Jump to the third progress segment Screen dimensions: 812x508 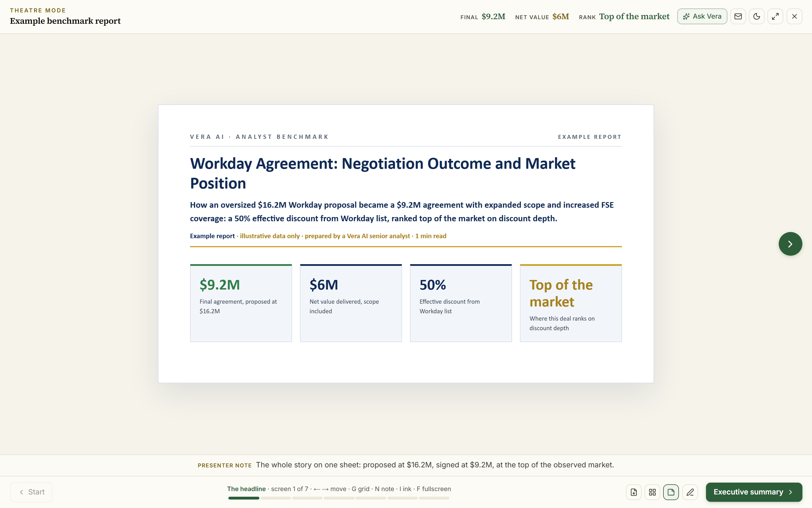pyautogui.click(x=307, y=498)
